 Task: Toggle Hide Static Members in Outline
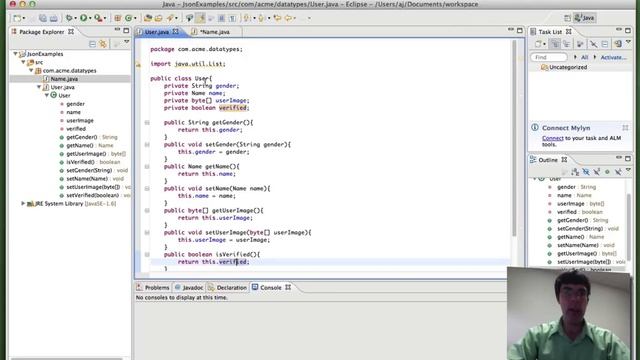[x=597, y=172]
